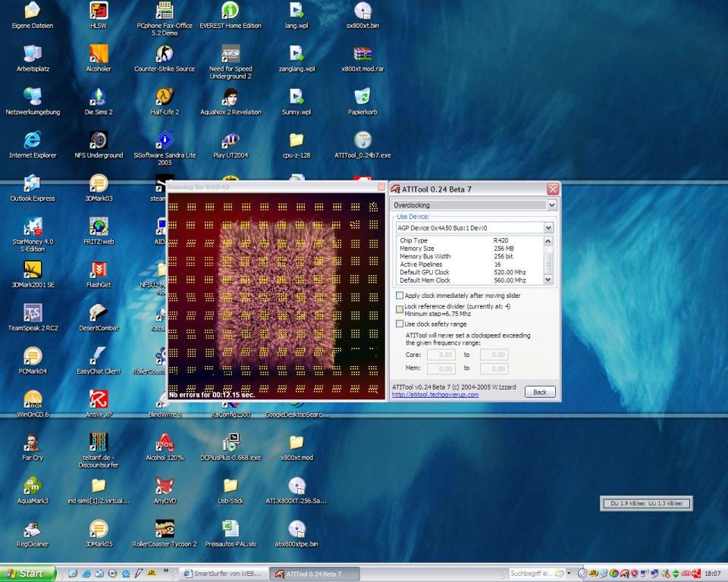Toggle Lock reference divider checkbox
The image size is (728, 582).
tap(400, 309)
